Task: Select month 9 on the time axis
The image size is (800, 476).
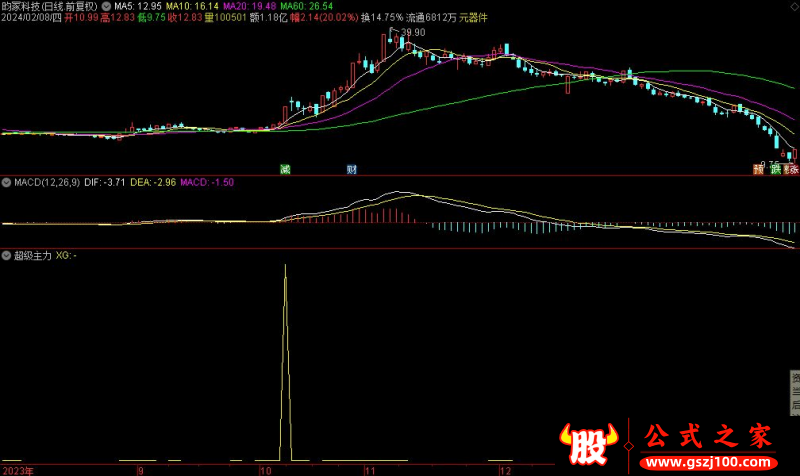Action: pos(140,470)
